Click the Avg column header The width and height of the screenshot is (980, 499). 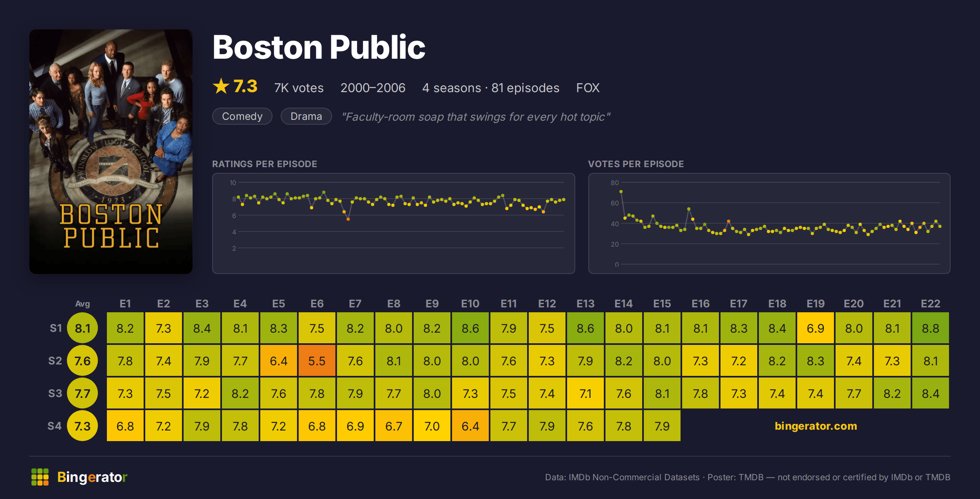pyautogui.click(x=82, y=304)
